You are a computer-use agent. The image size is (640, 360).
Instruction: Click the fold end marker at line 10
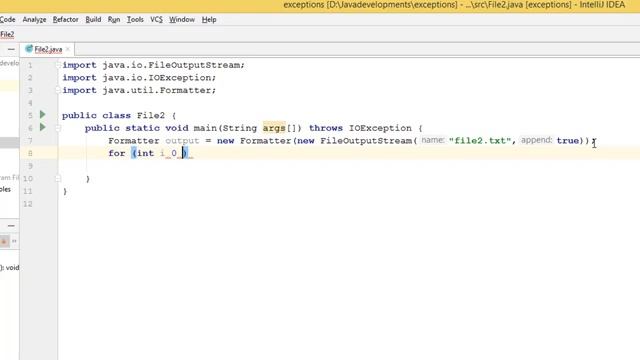[58, 179]
